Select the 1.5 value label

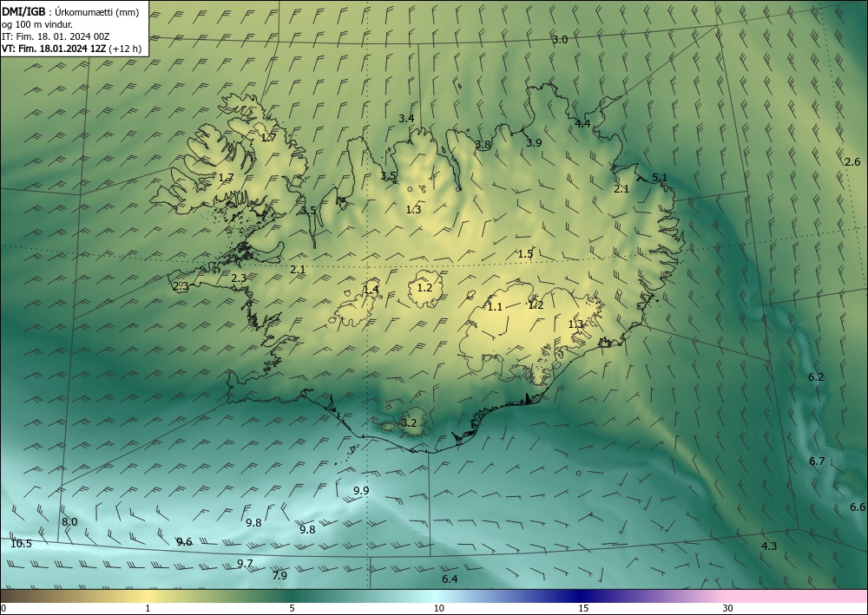525,254
